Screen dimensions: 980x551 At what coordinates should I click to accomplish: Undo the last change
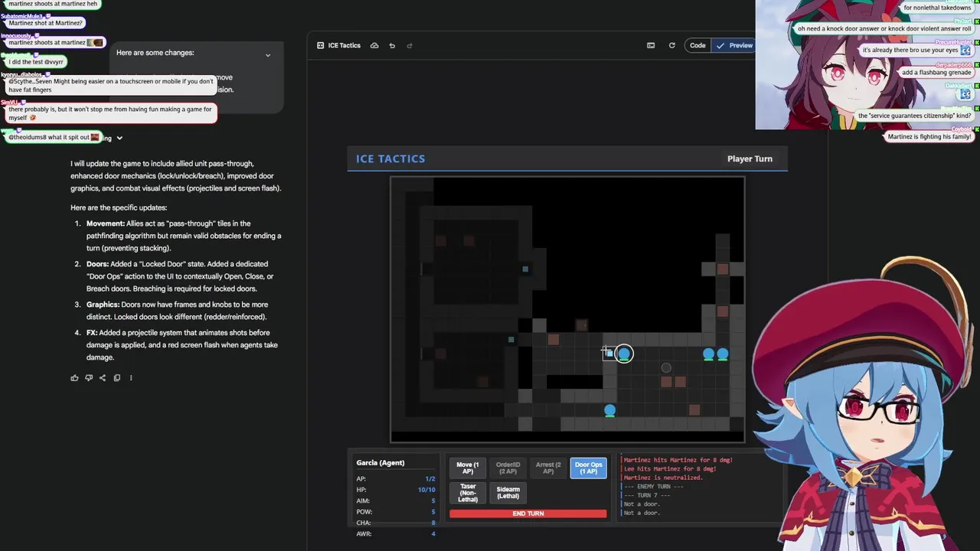pyautogui.click(x=392, y=45)
